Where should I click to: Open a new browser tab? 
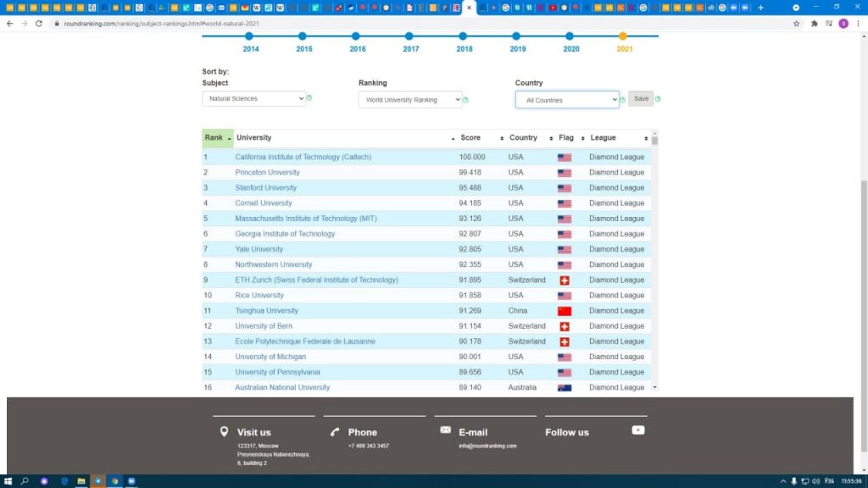coord(761,8)
